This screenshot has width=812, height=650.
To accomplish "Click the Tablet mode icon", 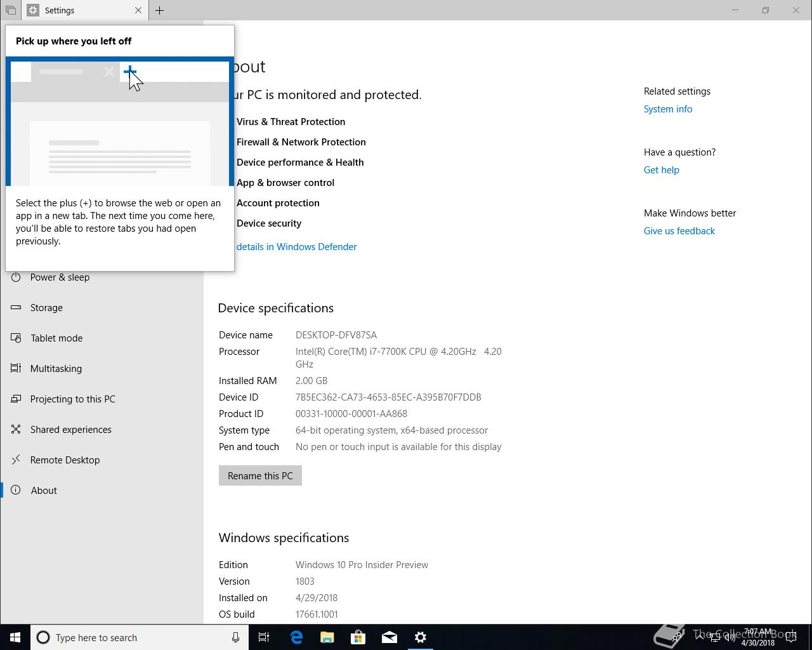I will click(16, 338).
